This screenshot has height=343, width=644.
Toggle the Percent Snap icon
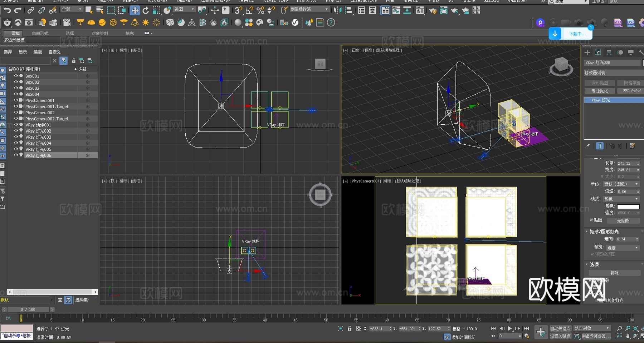point(260,10)
